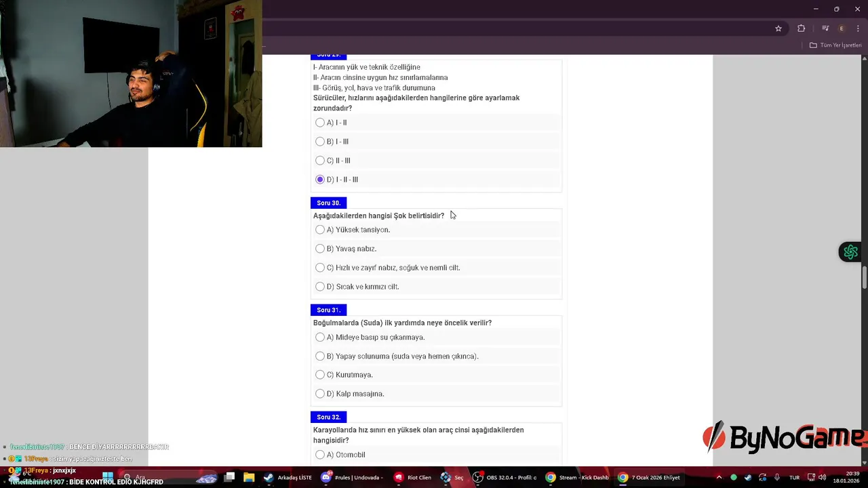Image resolution: width=868 pixels, height=488 pixels.
Task: Open File Explorer from the taskbar
Action: click(249, 477)
